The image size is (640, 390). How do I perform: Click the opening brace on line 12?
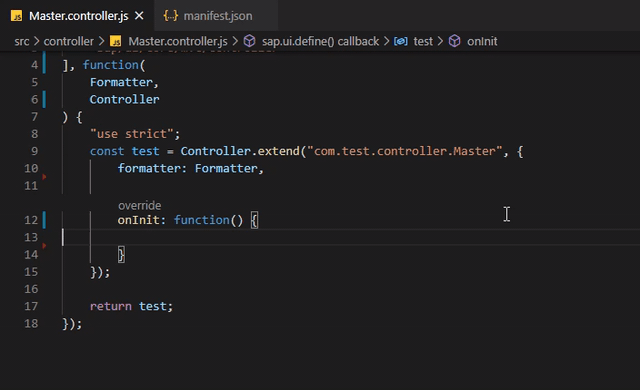(x=254, y=221)
